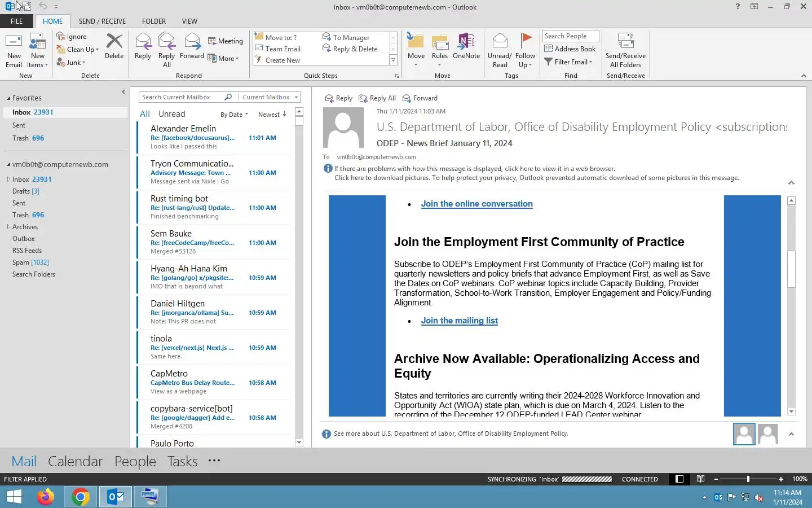This screenshot has height=508, width=812.
Task: Click Reply in the reading pane
Action: click(338, 98)
